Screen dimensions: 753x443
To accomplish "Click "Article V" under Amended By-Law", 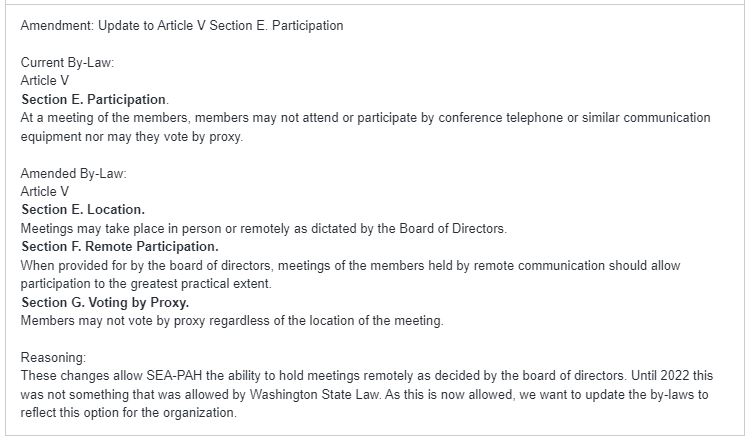I will click(x=45, y=191).
